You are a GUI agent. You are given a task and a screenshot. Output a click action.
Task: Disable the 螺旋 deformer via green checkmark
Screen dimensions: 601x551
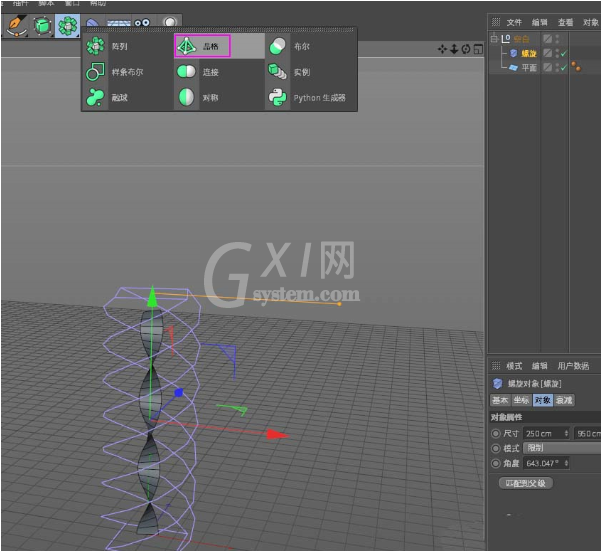[563, 54]
